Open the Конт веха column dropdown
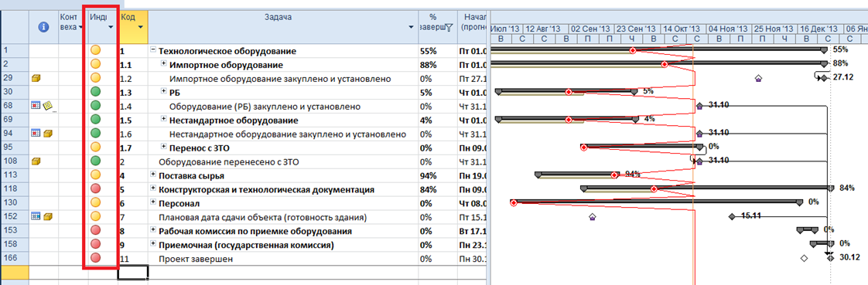This screenshot has width=868, height=285. pyautogui.click(x=81, y=27)
